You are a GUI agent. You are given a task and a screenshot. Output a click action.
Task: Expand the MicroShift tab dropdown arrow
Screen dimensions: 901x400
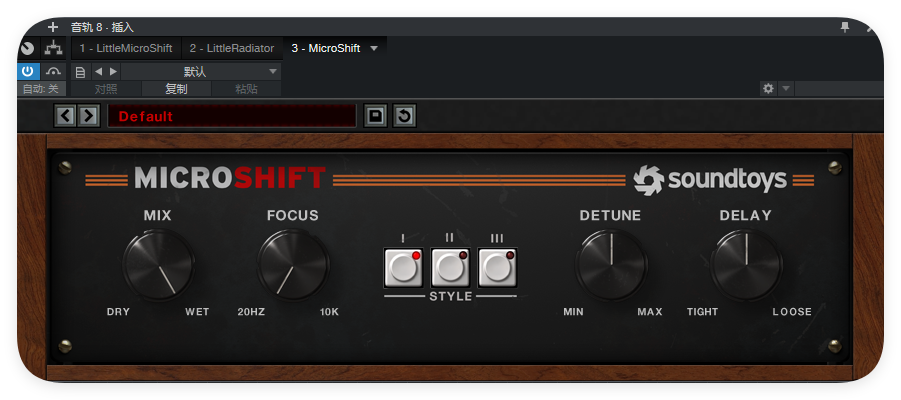pyautogui.click(x=374, y=48)
